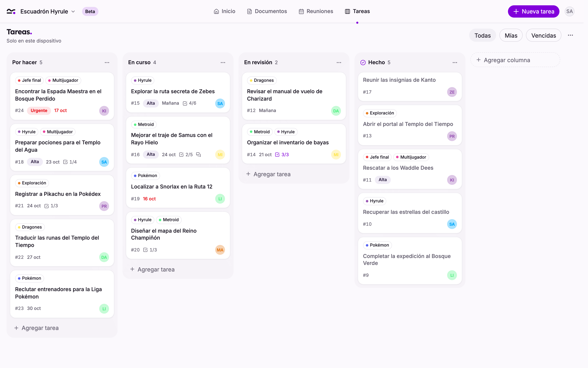This screenshot has height=368, width=588.
Task: Click the ZE avatar on task #17
Action: pos(452,92)
